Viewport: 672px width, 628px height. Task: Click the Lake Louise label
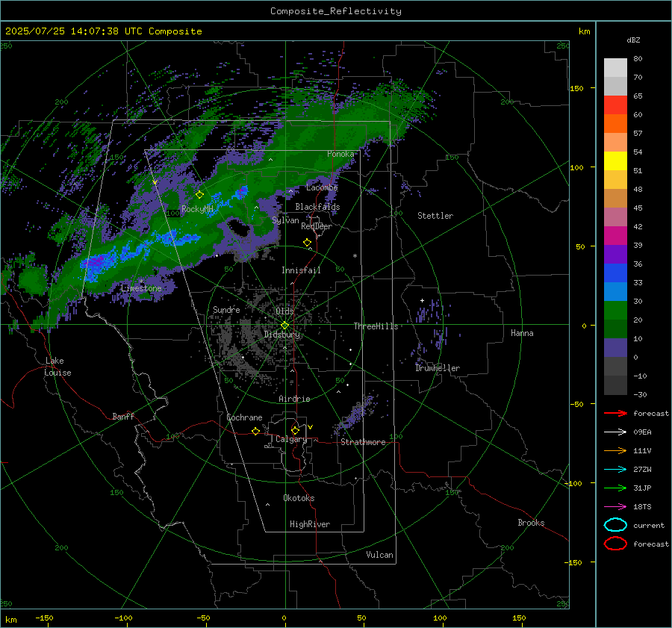pos(57,367)
